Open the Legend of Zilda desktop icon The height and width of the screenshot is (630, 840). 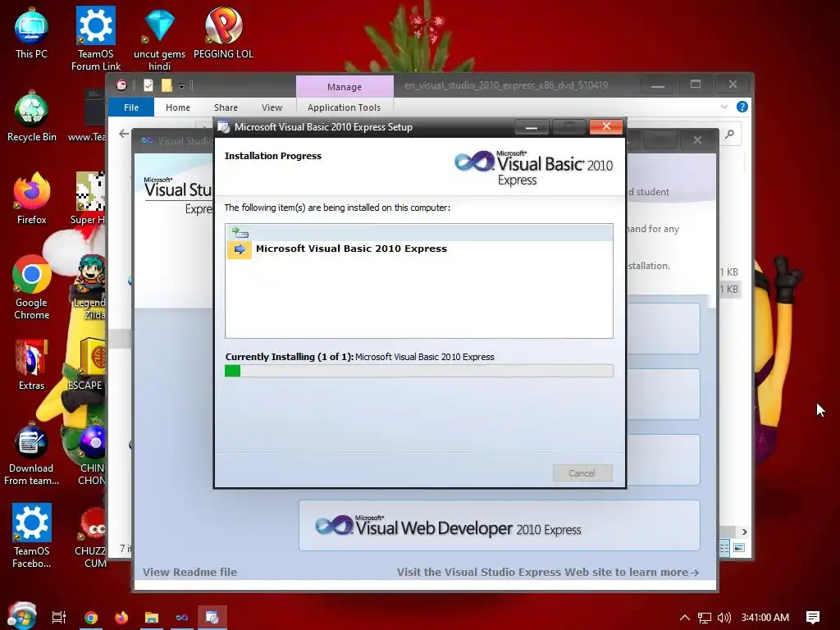90,288
